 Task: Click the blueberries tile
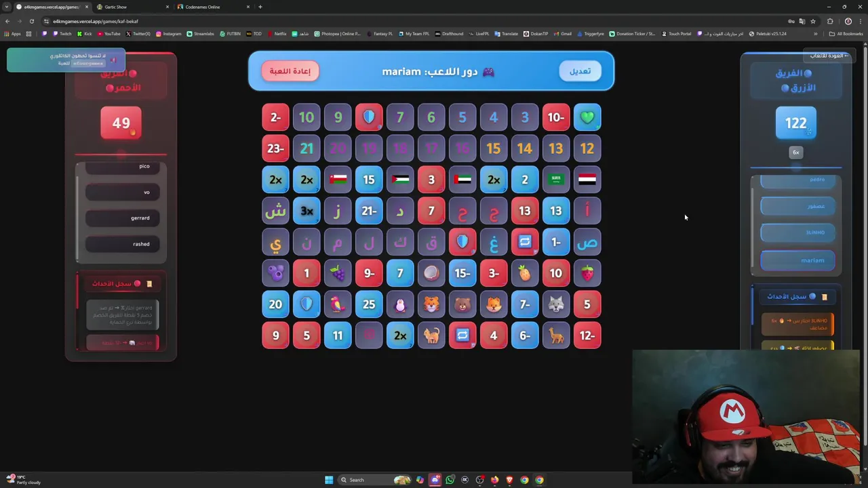click(x=275, y=273)
